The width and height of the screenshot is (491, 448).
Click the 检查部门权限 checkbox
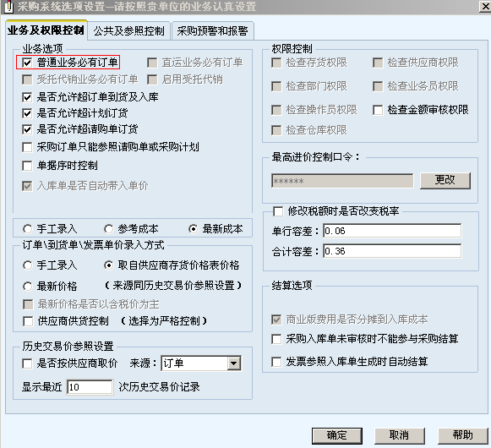(x=276, y=86)
